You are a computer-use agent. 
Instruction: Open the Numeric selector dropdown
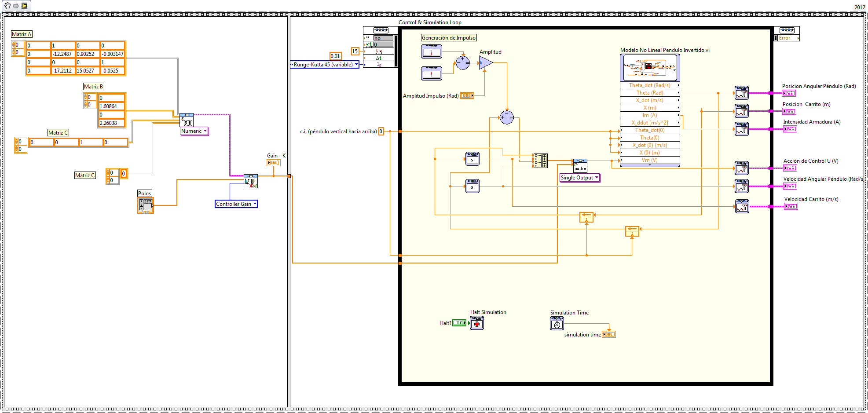point(194,131)
